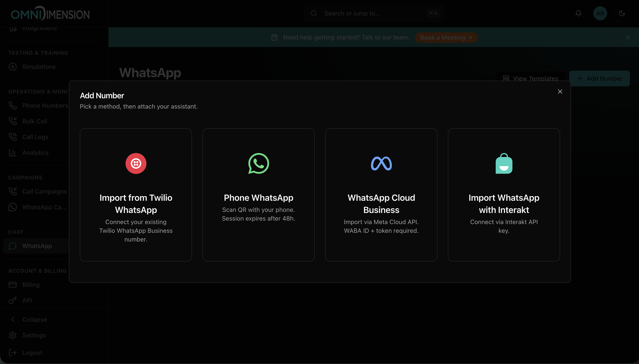Click the teal Interakt bag icon
This screenshot has width=639, height=364.
click(504, 163)
